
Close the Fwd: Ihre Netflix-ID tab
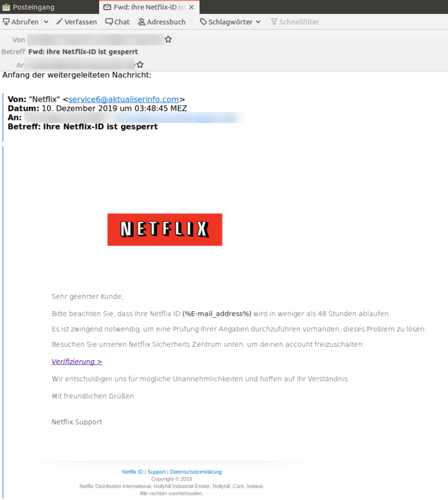point(192,7)
